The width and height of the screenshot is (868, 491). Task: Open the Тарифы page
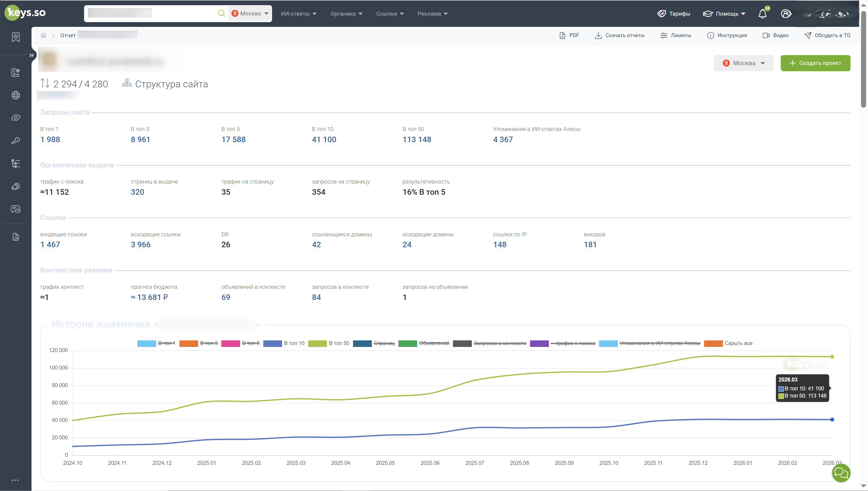674,14
